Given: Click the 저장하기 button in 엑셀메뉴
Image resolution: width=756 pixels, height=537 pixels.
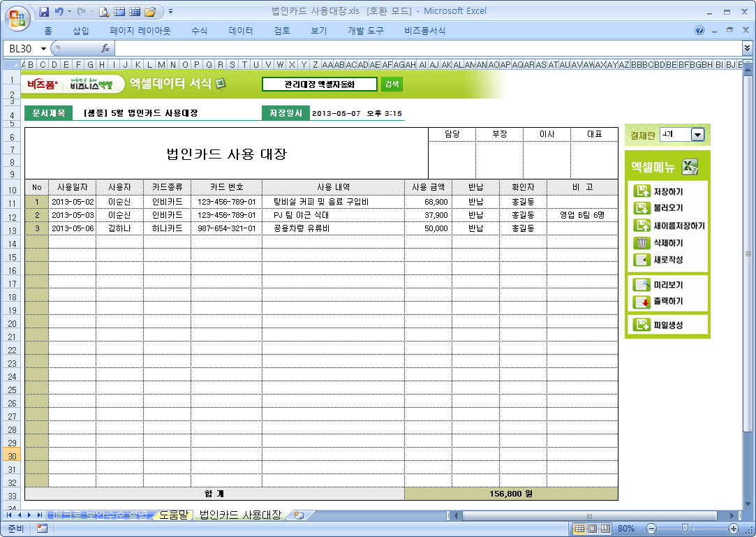Looking at the screenshot, I should (x=667, y=191).
